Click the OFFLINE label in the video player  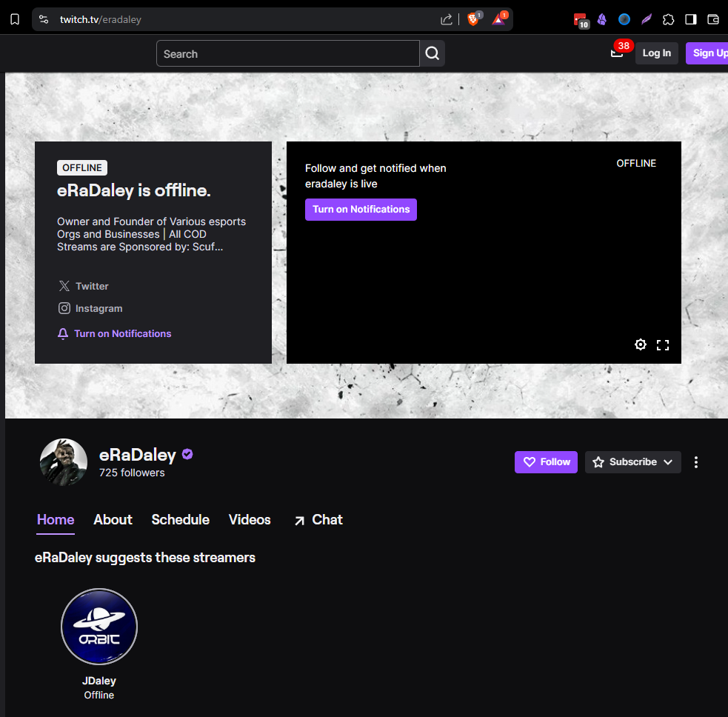[x=636, y=164]
